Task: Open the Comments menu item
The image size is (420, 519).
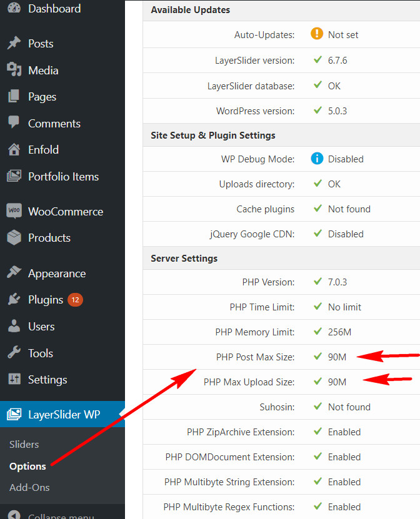Action: (x=54, y=123)
